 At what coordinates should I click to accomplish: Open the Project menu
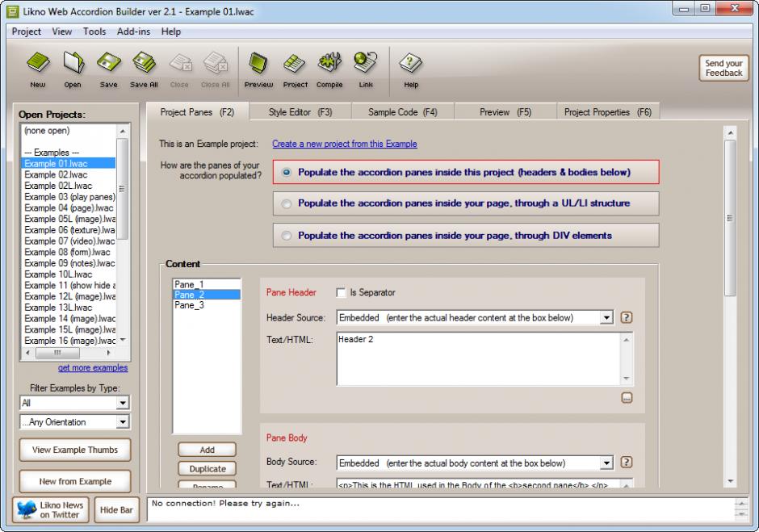26,31
